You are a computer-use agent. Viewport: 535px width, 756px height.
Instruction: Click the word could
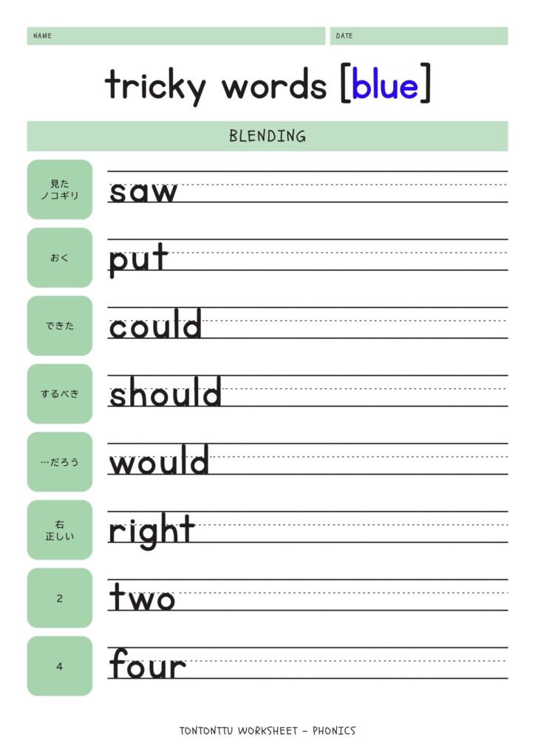click(x=155, y=324)
